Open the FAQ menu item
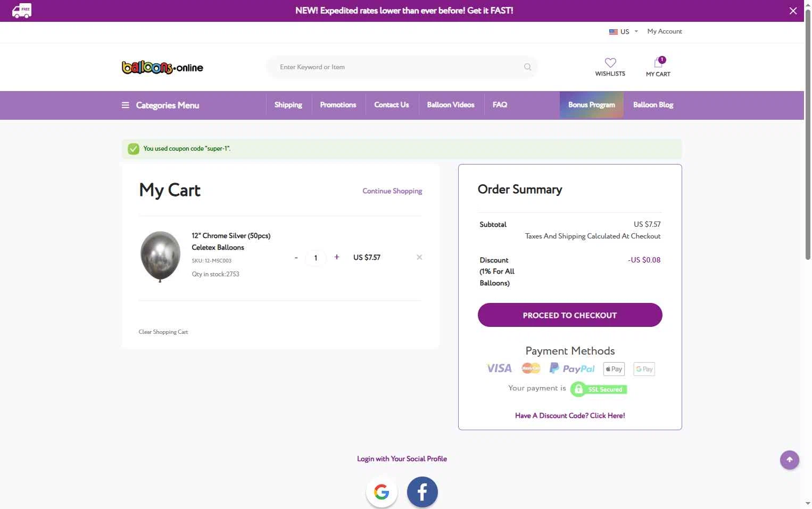The image size is (812, 509). point(500,105)
